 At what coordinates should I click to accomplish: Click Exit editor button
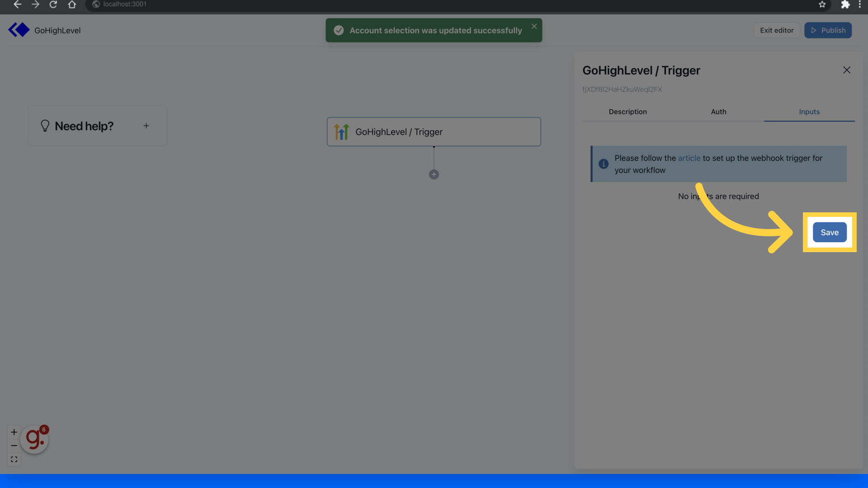click(x=777, y=30)
